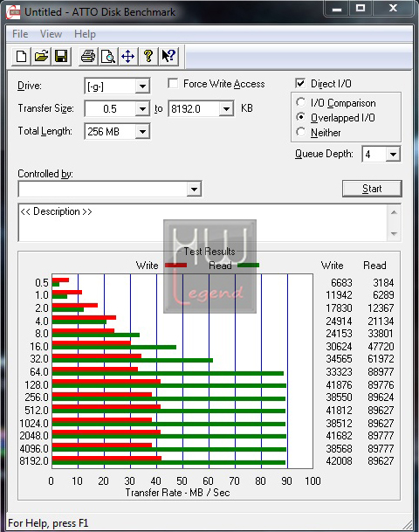Viewport: 419px width, 532px height.
Task: Click the window resize grip corner
Action: (x=408, y=524)
